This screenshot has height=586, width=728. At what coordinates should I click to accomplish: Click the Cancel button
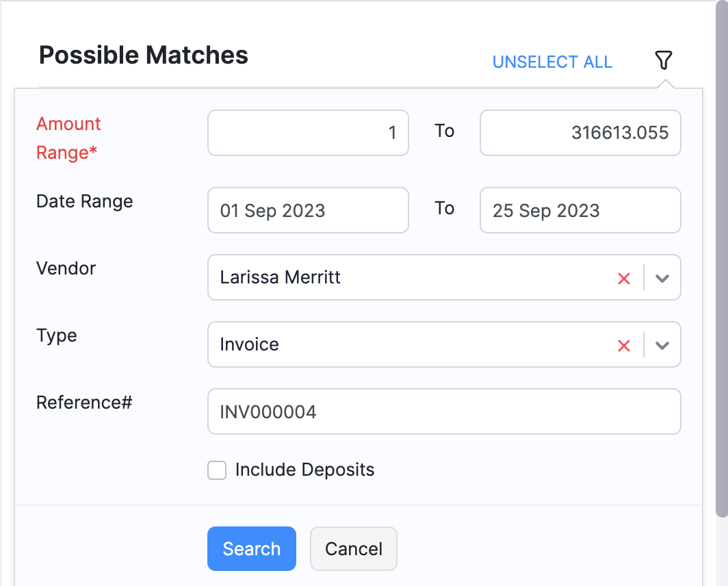click(x=353, y=548)
